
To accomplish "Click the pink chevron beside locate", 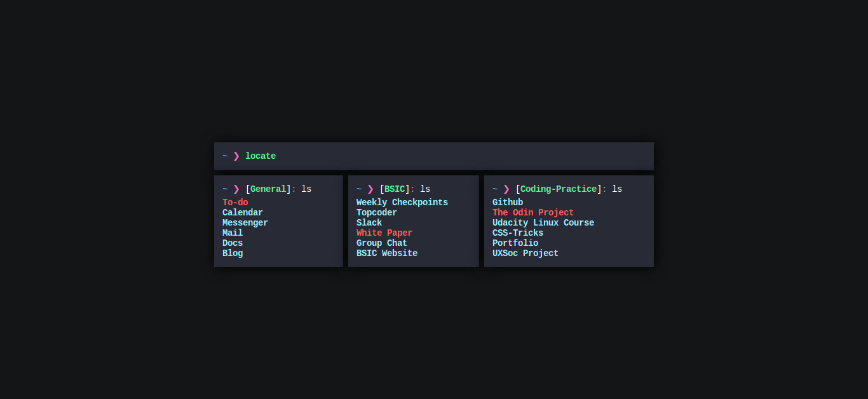I will click(236, 156).
